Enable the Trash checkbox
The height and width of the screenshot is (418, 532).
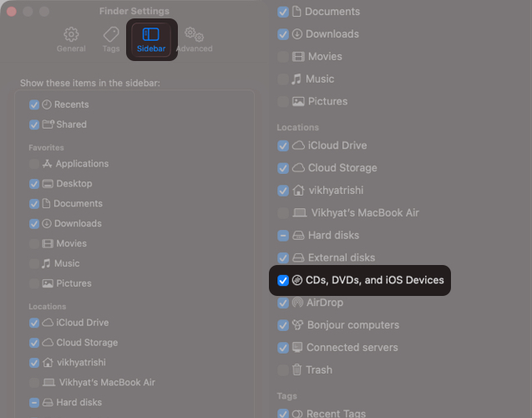tap(283, 370)
